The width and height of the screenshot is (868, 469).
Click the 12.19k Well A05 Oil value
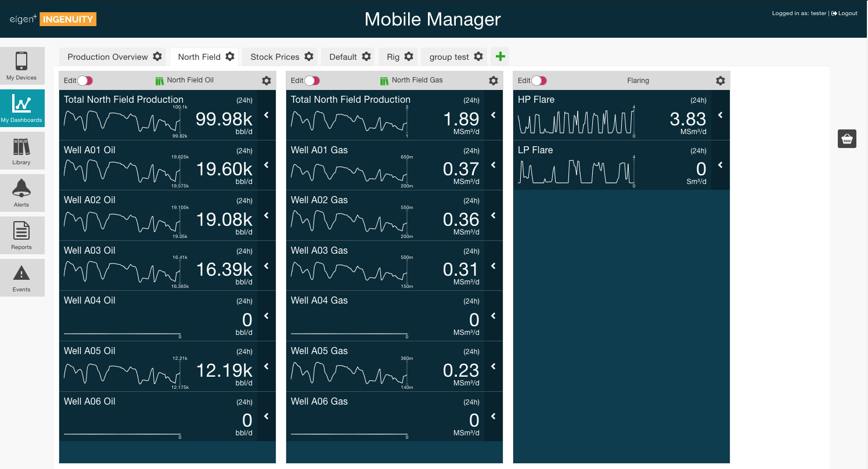pyautogui.click(x=224, y=370)
